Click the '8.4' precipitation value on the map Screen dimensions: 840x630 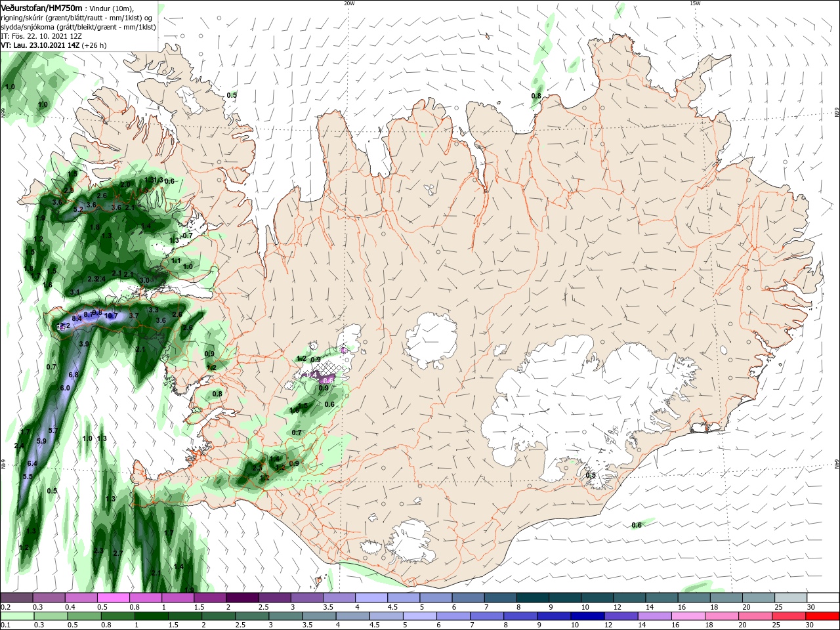coord(77,318)
